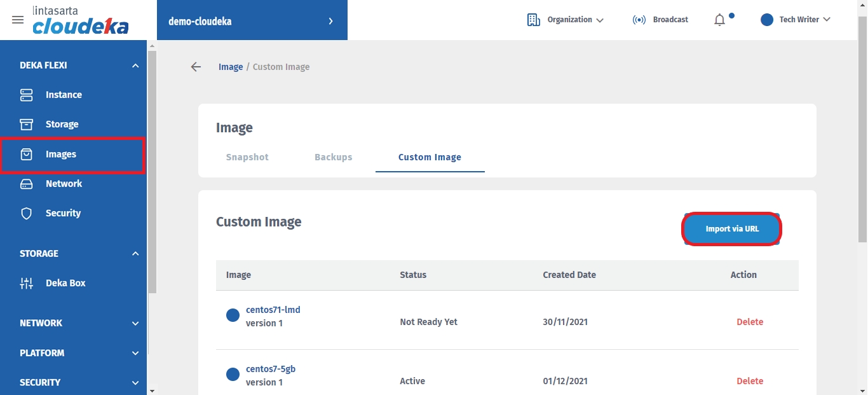Switch to the Backups tab

tap(333, 157)
